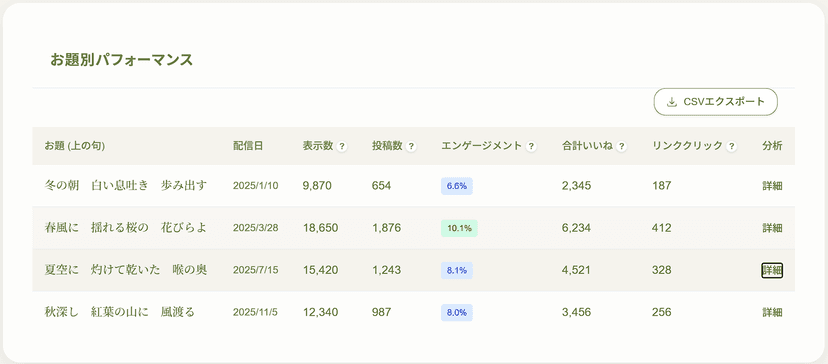Open 詳細 for 夏空に row
The height and width of the screenshot is (364, 828).
tap(772, 270)
